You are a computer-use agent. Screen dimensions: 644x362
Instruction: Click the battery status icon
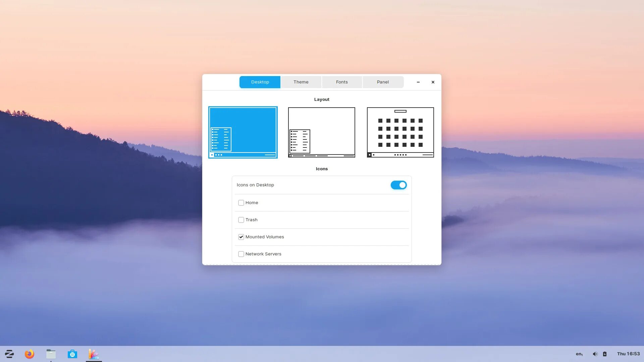(605, 354)
